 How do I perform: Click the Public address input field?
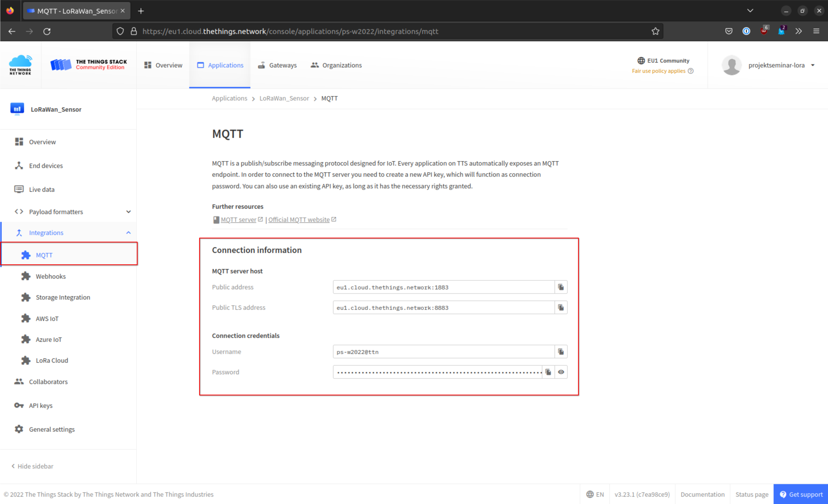click(444, 287)
